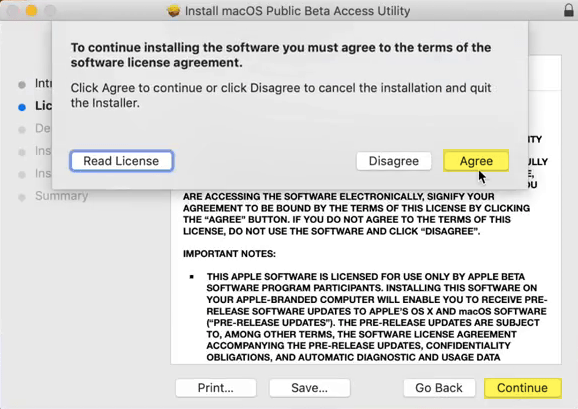
Task: Click the Destination step bullet in sidebar
Action: 22,130
